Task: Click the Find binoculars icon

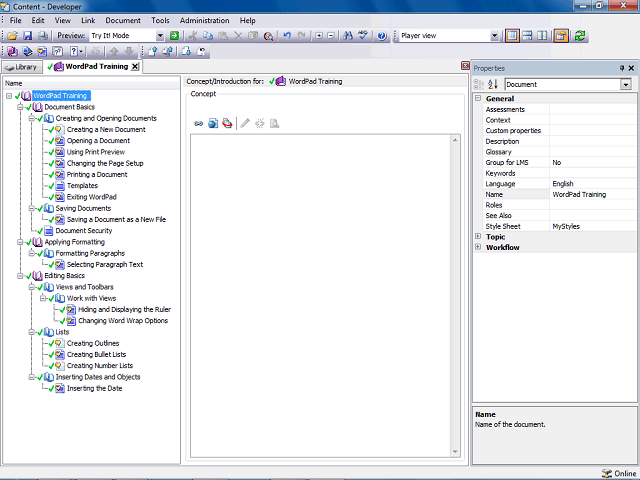Action: click(348, 36)
